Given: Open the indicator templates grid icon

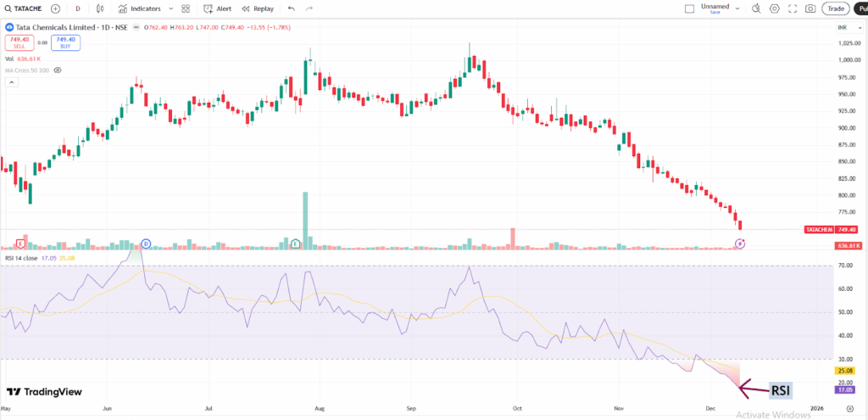Looking at the screenshot, I should [186, 8].
